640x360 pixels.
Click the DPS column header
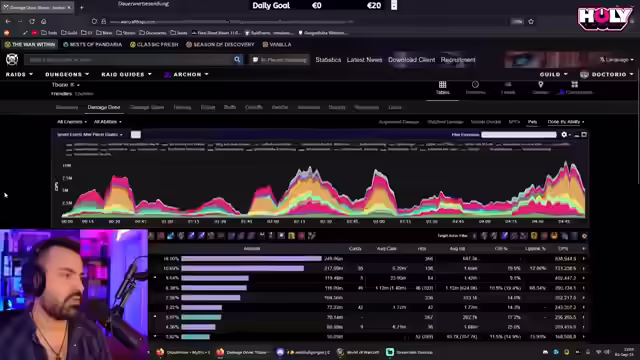[563, 248]
